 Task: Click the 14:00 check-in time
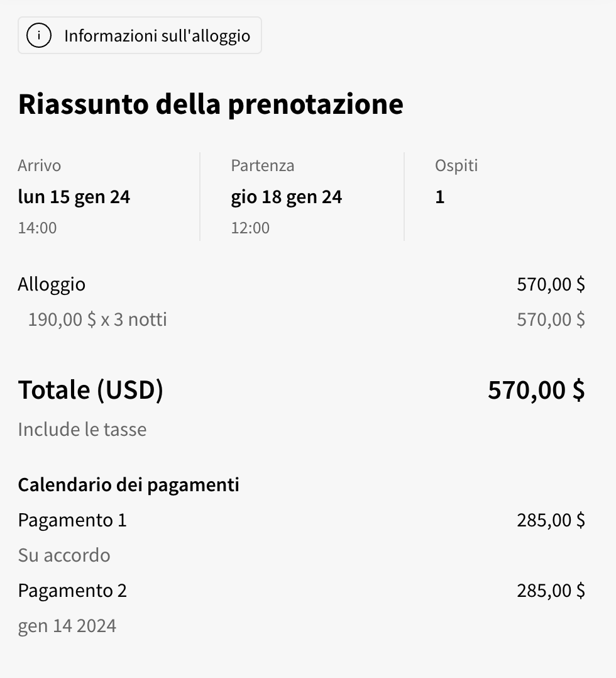pos(37,227)
